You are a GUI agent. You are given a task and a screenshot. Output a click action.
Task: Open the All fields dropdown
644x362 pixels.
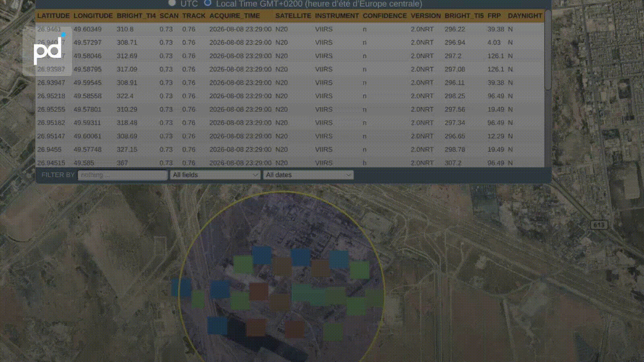pyautogui.click(x=215, y=175)
